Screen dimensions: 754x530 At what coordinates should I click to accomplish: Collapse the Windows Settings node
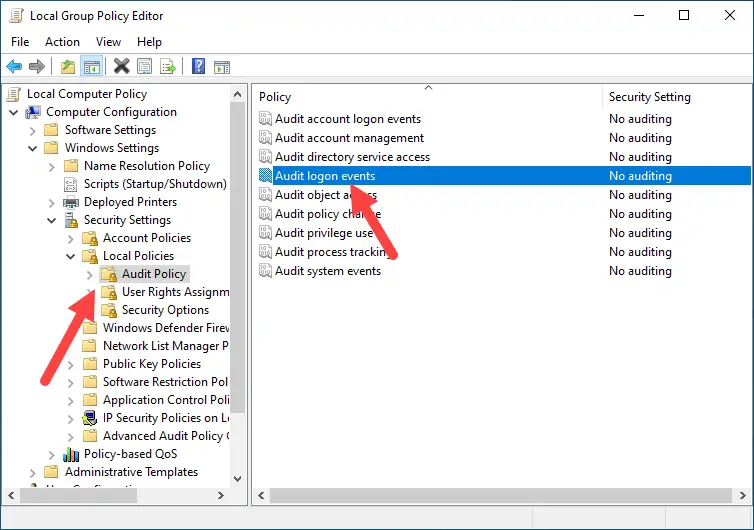pos(32,148)
